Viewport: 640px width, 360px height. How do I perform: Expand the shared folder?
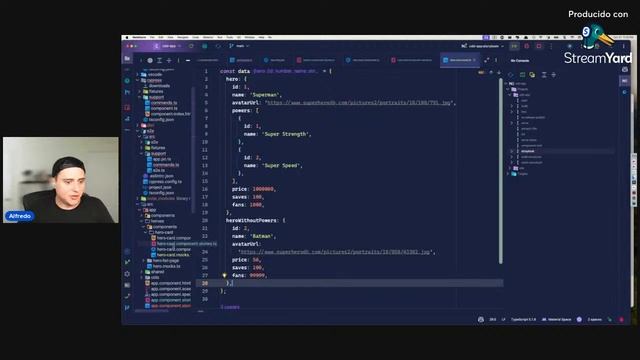(x=142, y=272)
